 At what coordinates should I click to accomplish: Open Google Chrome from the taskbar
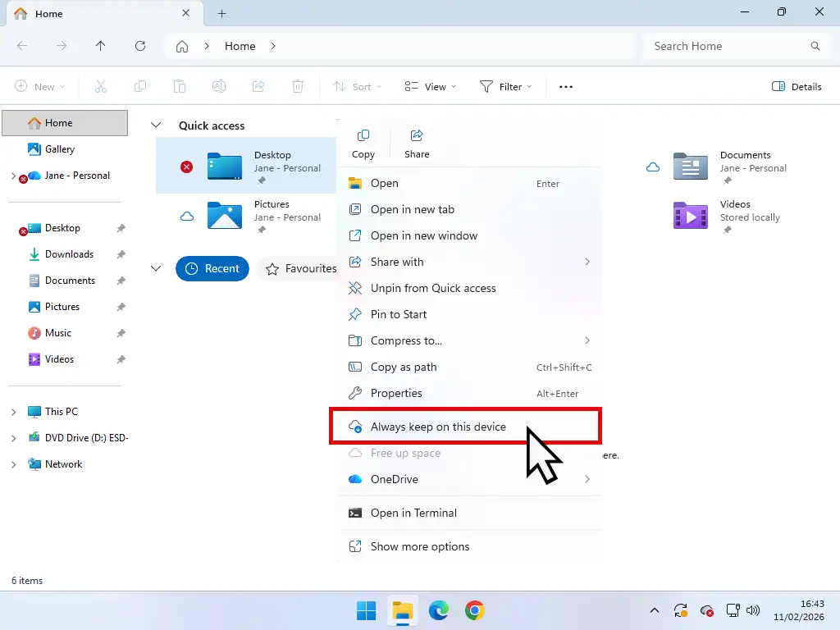pyautogui.click(x=475, y=610)
